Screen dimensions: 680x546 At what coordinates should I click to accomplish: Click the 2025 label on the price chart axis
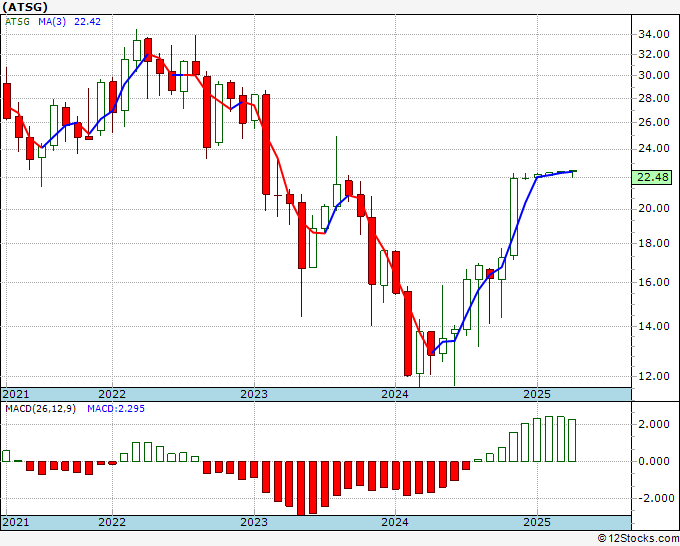pyautogui.click(x=537, y=394)
